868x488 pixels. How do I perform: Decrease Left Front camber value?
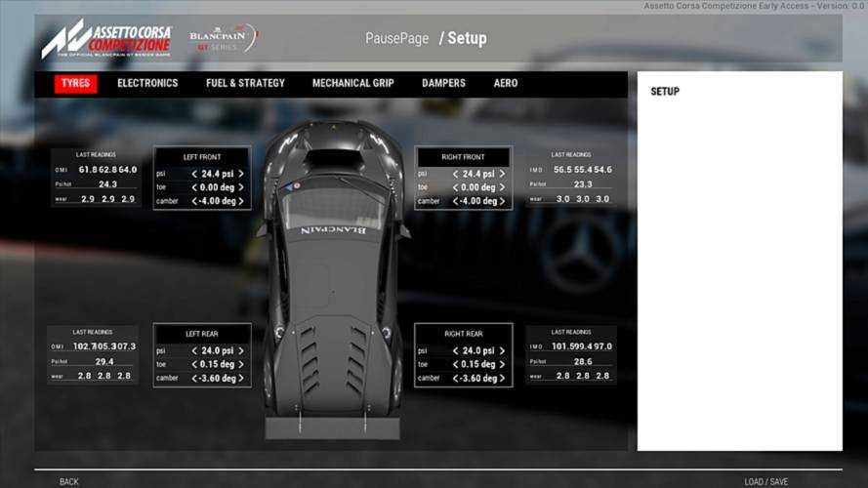194,201
